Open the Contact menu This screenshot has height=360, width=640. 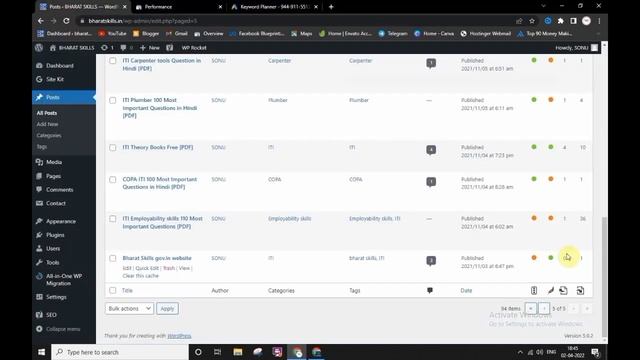[56, 203]
